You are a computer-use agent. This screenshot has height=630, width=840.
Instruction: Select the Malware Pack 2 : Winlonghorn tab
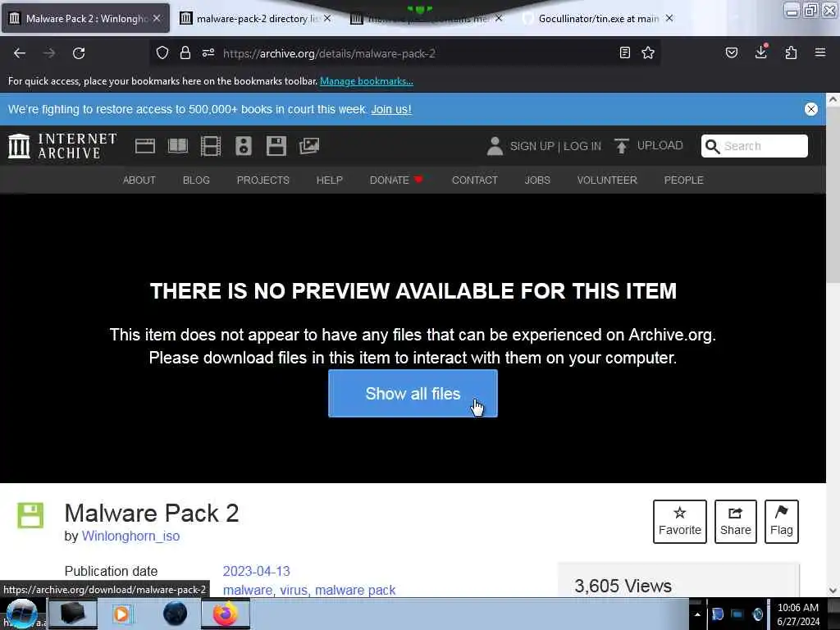[85, 18]
